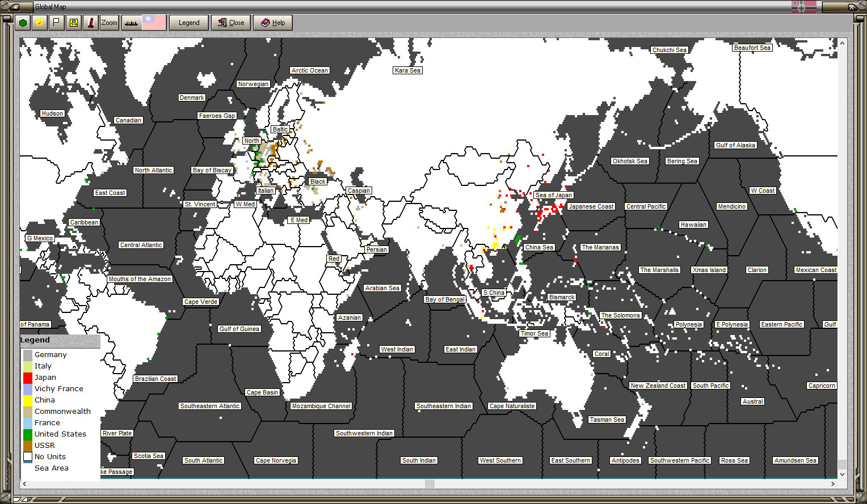Click the Gulf of Alaska label

(735, 145)
